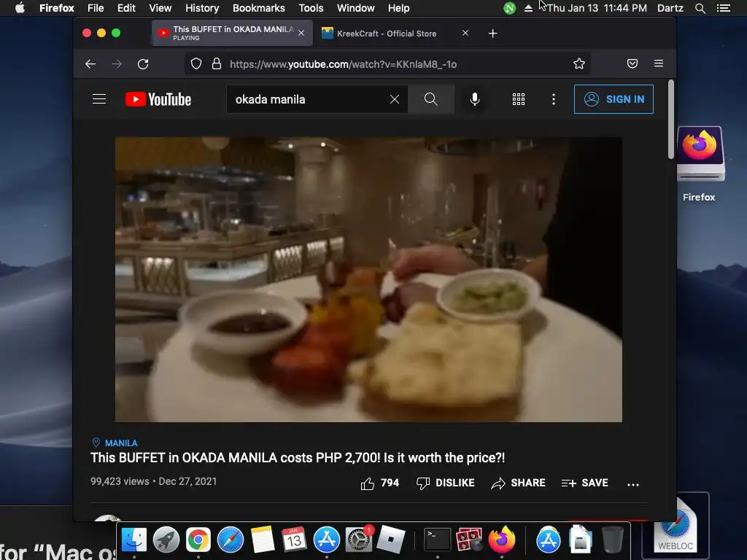This screenshot has height=560, width=747.
Task: Start voice search with the microphone
Action: tap(474, 99)
